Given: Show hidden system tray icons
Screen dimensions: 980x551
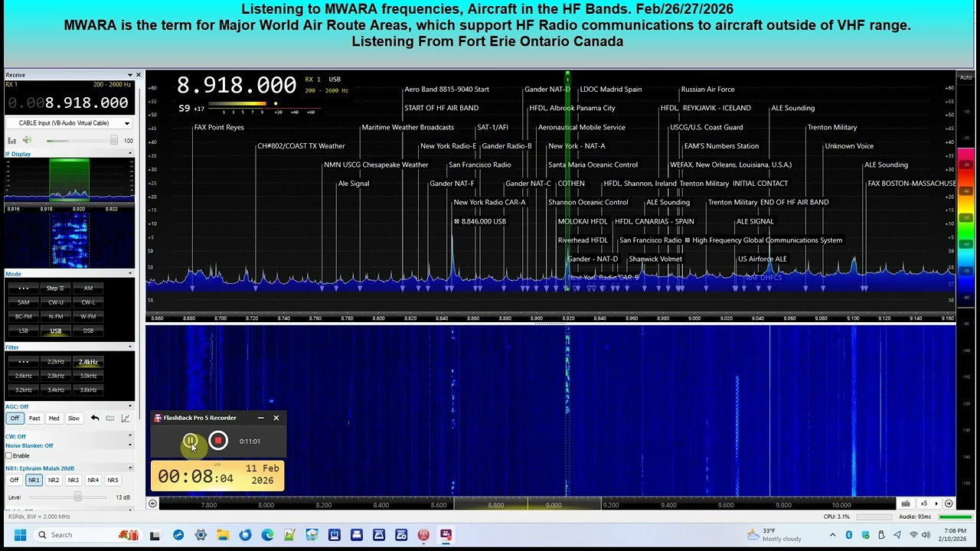Looking at the screenshot, I should [833, 535].
